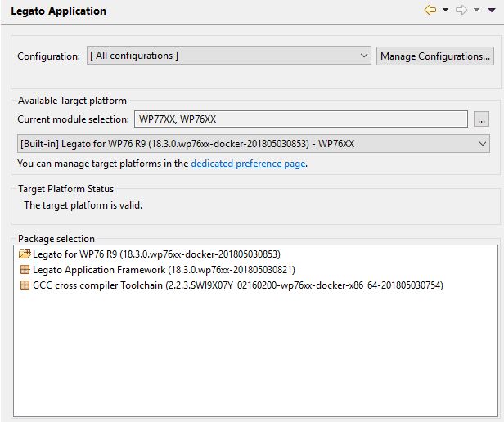Screen dimensions: 504x422
Task: Open the forward history dropdown arrow
Action: 476,10
